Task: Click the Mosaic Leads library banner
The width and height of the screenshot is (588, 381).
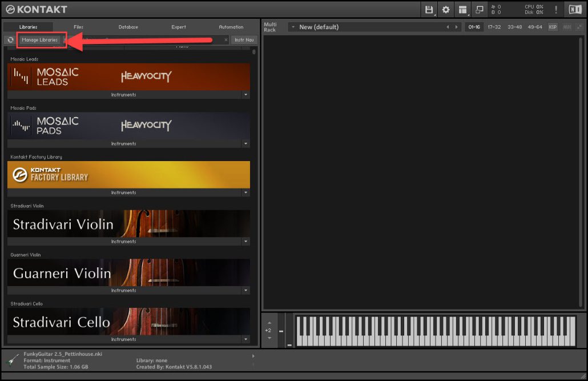Action: point(128,77)
